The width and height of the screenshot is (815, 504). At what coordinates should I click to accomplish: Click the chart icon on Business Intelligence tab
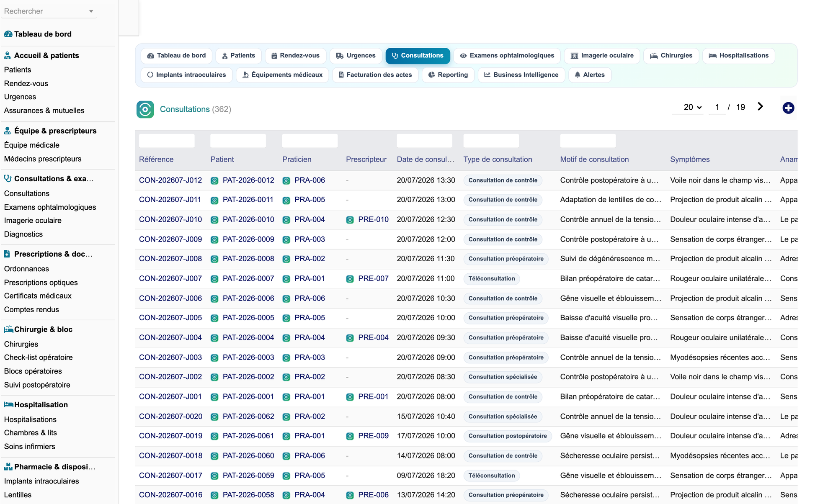pyautogui.click(x=487, y=75)
